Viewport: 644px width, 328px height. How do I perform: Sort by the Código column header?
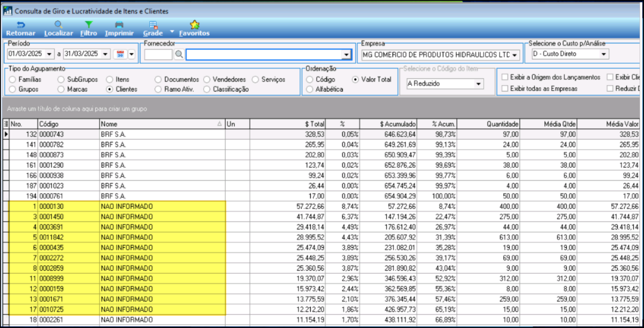point(69,124)
